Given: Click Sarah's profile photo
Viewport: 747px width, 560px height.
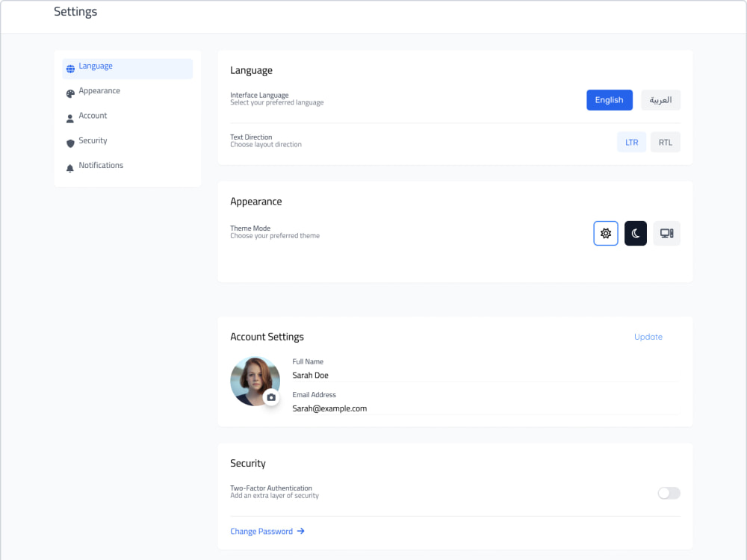Looking at the screenshot, I should click(x=255, y=381).
